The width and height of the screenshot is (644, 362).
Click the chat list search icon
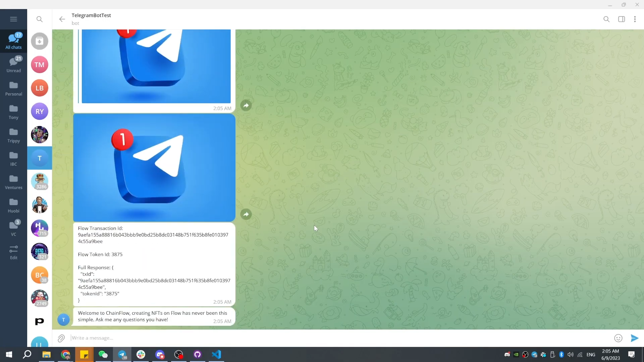[x=40, y=19]
